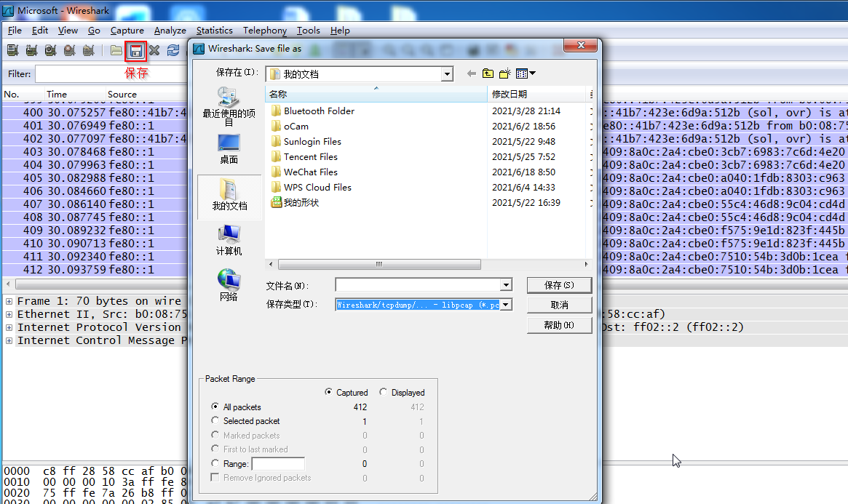
Task: Open the Statistics menu
Action: coord(214,31)
